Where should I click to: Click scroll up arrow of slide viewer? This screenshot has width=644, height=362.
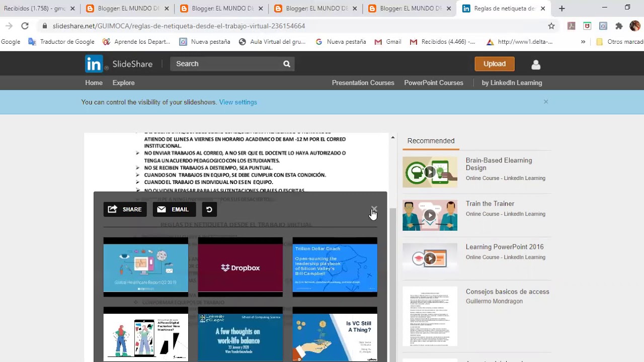coord(393,137)
